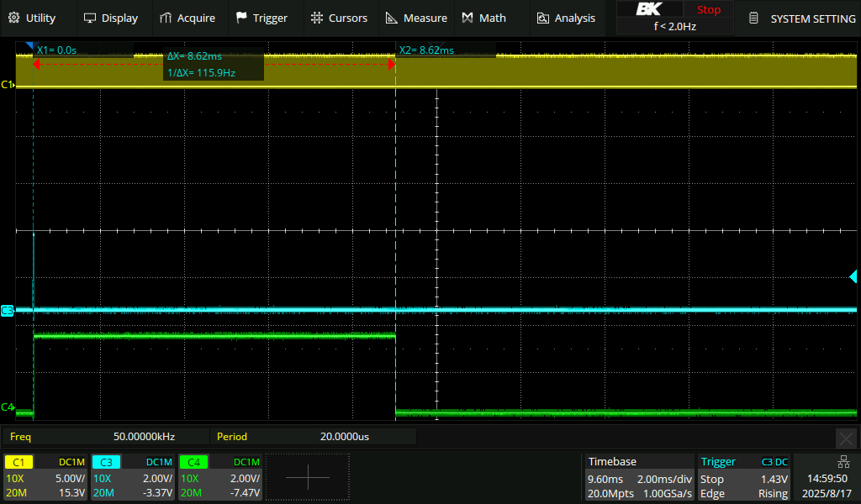
Task: Click the Edge trigger type label
Action: tap(712, 494)
